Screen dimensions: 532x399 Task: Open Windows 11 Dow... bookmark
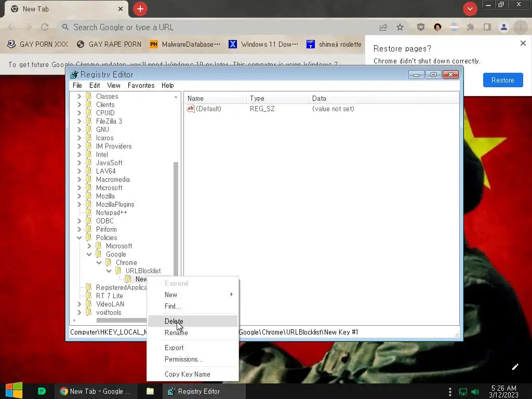point(263,44)
